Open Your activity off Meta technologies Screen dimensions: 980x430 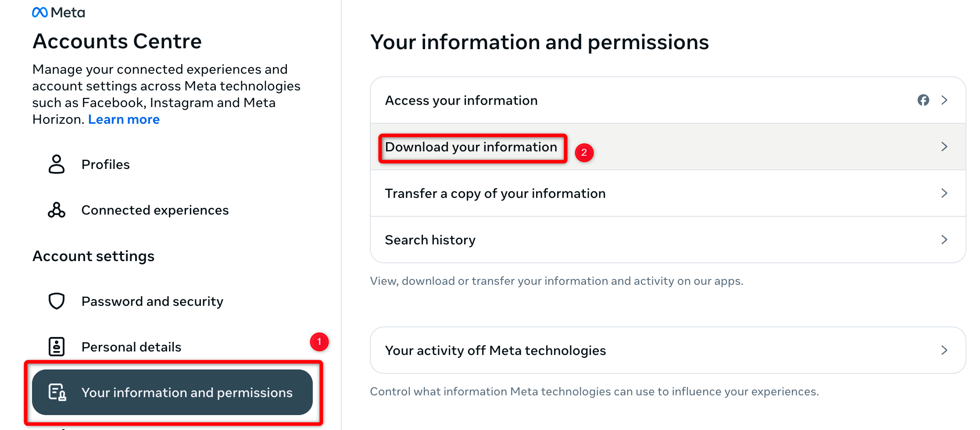(495, 350)
